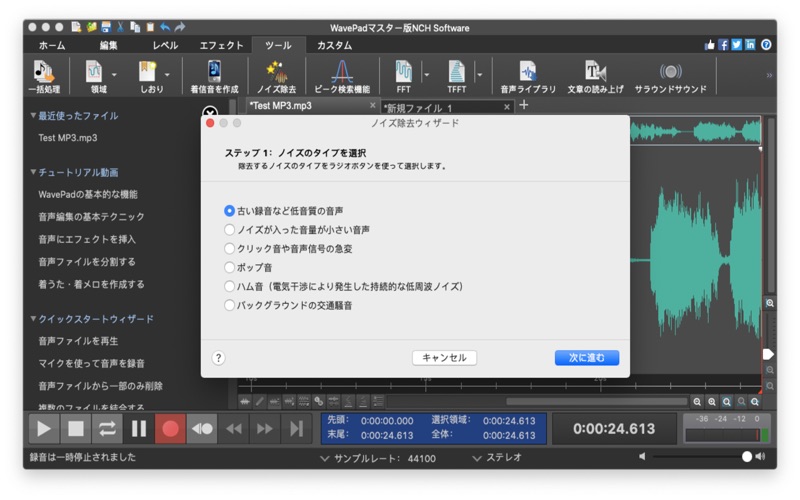Add a new file tab with plus
Image resolution: width=800 pixels, height=500 pixels.
pos(523,105)
